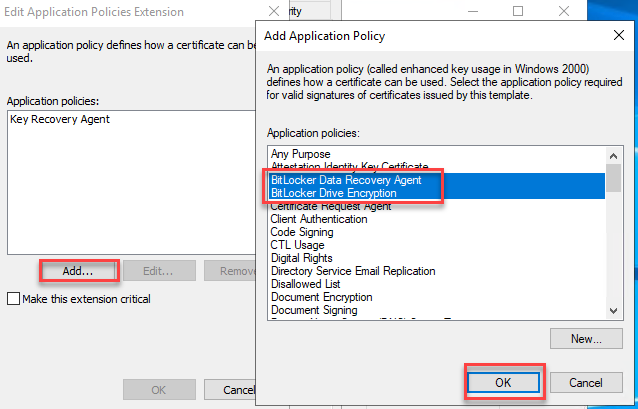
Task: Choose BitLocker Drive Encryption entry
Action: (x=333, y=193)
